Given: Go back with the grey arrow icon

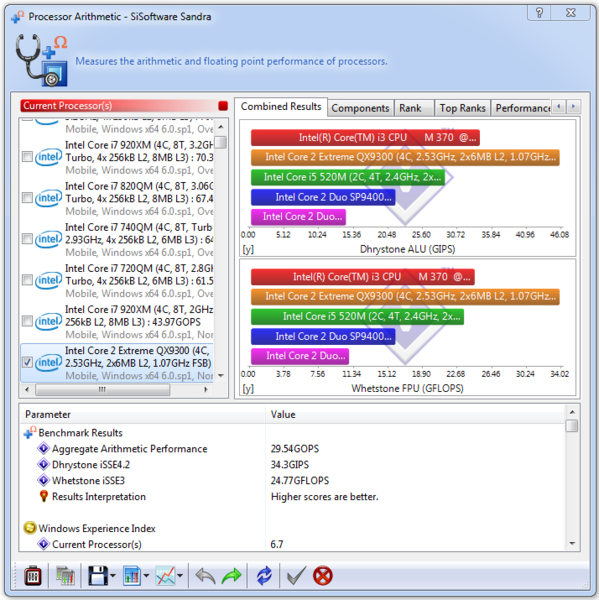Looking at the screenshot, I should click(x=205, y=576).
